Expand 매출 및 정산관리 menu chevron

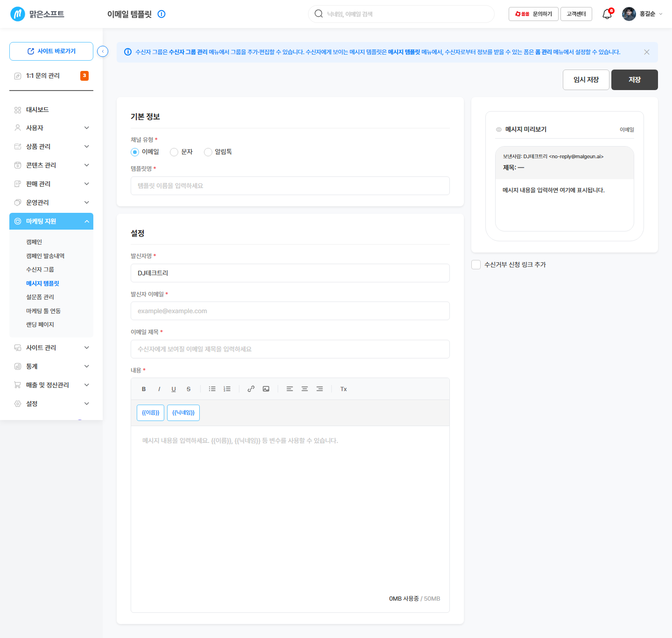tap(87, 385)
